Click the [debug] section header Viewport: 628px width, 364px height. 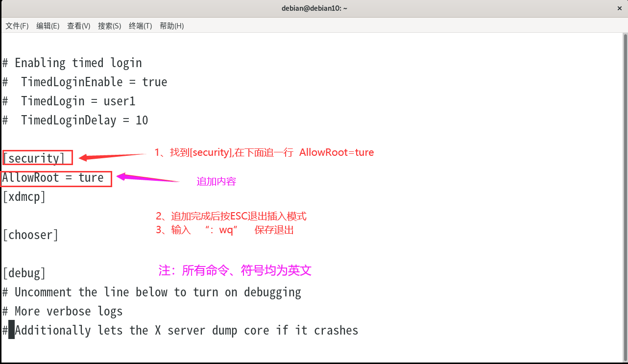(x=24, y=272)
